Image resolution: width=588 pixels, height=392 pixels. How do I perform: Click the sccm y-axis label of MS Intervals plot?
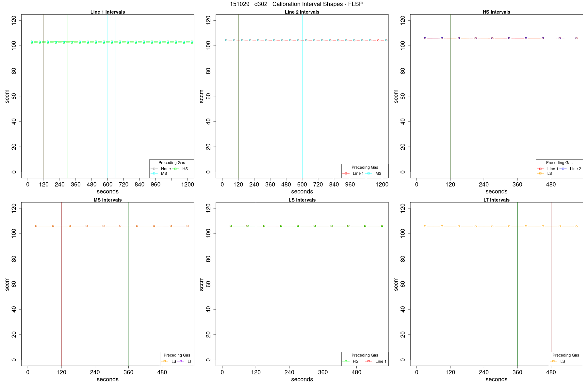(x=7, y=284)
